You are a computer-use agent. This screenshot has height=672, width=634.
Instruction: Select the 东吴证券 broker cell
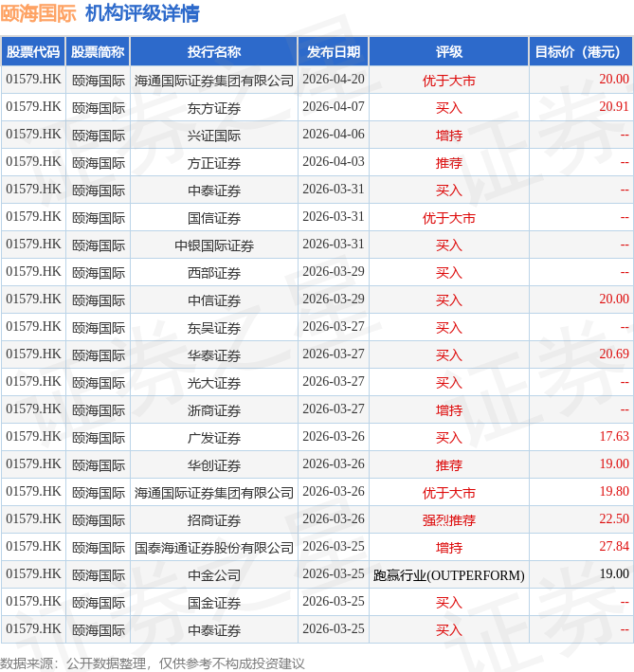coord(214,327)
